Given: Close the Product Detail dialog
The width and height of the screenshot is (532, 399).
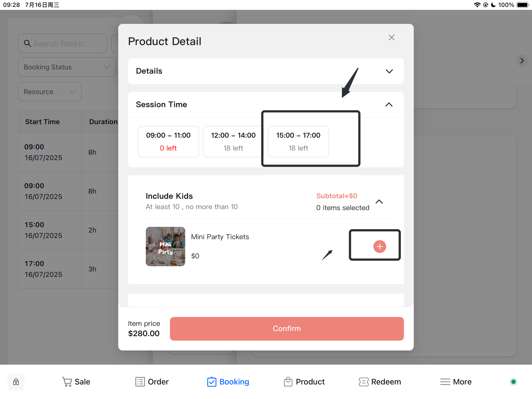Looking at the screenshot, I should [x=391, y=38].
